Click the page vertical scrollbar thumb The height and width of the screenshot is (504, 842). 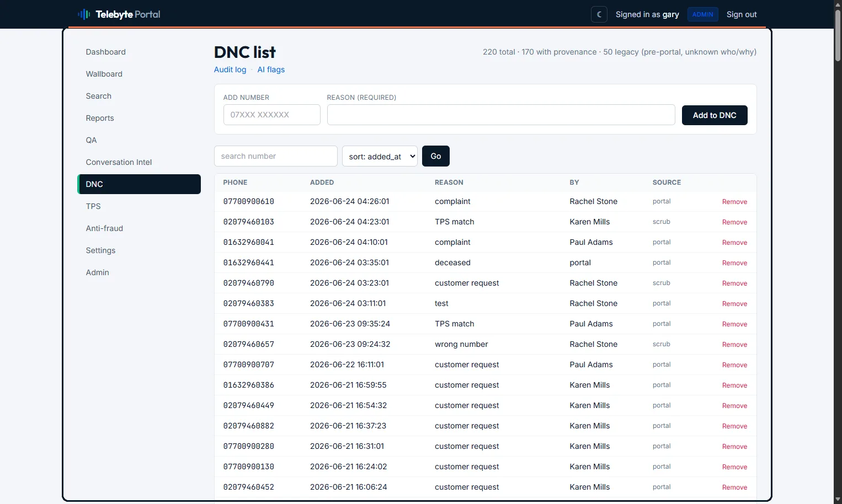(838, 35)
